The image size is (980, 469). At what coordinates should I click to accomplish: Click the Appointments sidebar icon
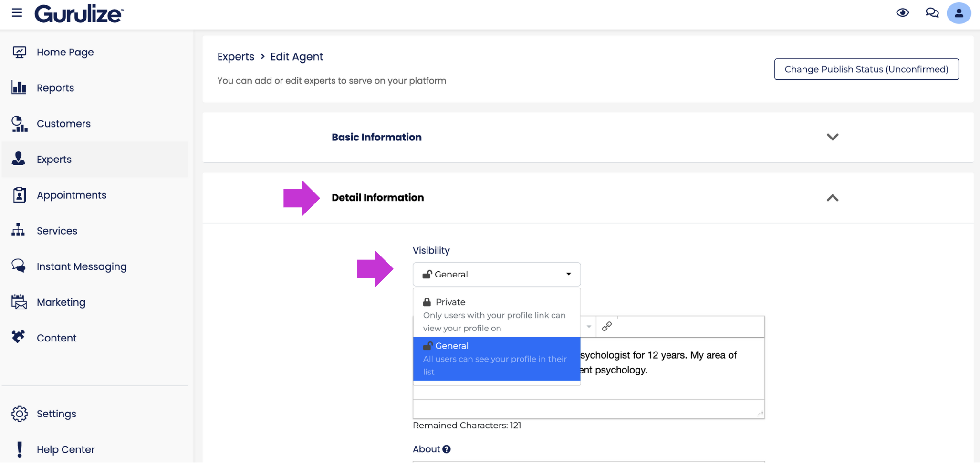(19, 195)
